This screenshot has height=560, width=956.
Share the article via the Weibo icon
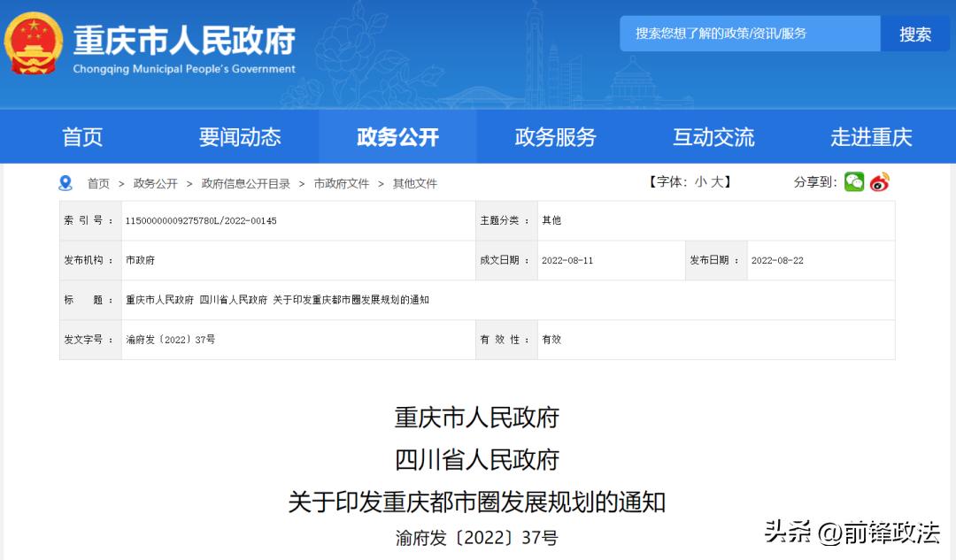tap(877, 181)
